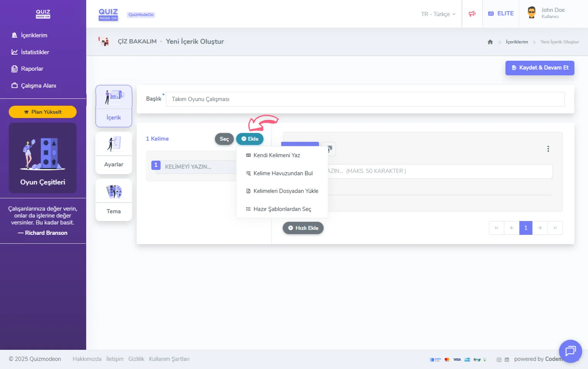Screen dimensions: 588x369
Task: Go to Raporlar in the sidebar
Action: pos(32,69)
